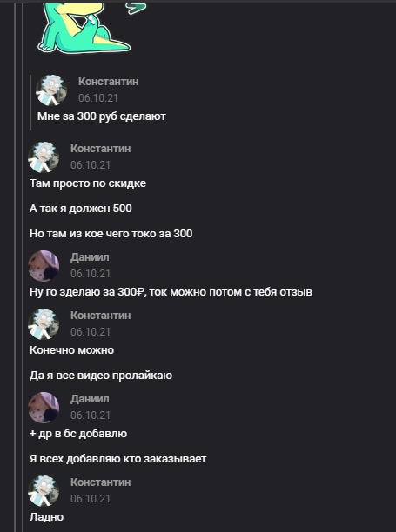This screenshot has height=532, width=396.
Task: Select message "Но там из кое чего токо за 300"
Action: point(111,234)
